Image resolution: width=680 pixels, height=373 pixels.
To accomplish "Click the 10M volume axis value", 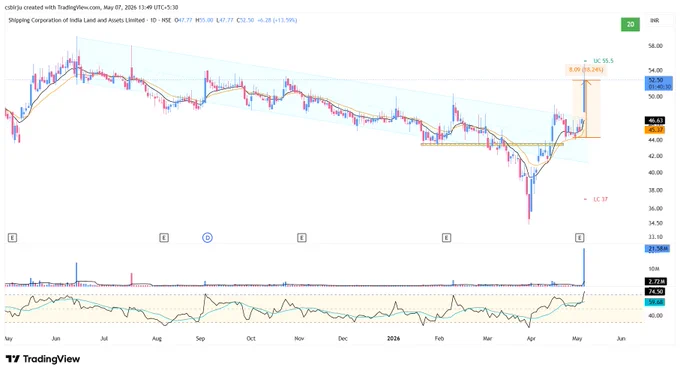I will [654, 268].
